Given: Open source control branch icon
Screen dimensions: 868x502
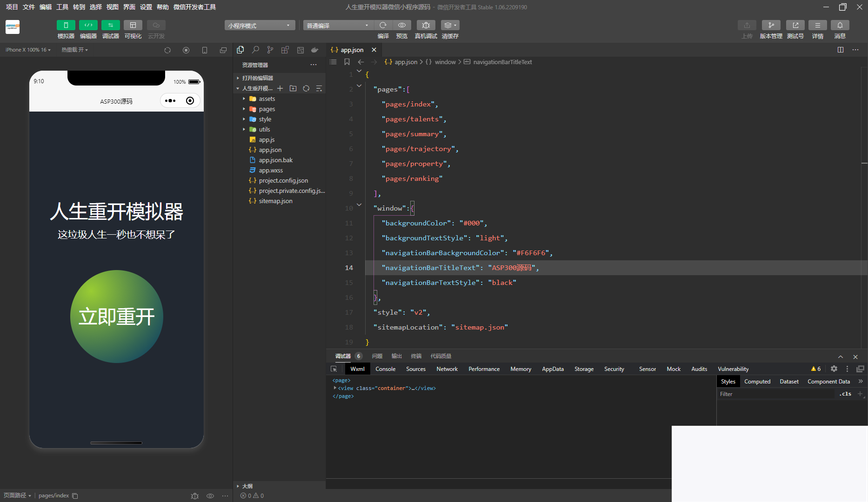Looking at the screenshot, I should 270,50.
